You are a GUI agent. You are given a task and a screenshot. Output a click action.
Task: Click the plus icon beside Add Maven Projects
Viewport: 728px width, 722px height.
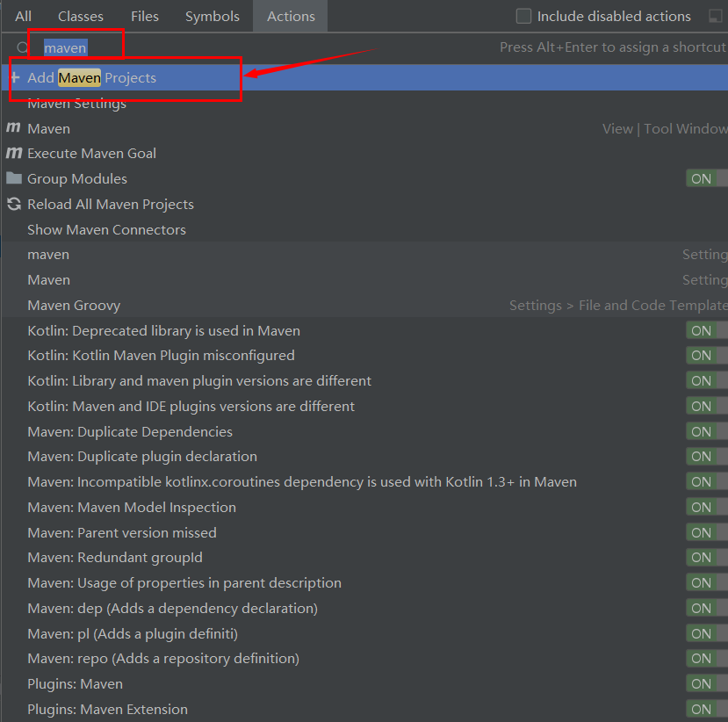15,77
